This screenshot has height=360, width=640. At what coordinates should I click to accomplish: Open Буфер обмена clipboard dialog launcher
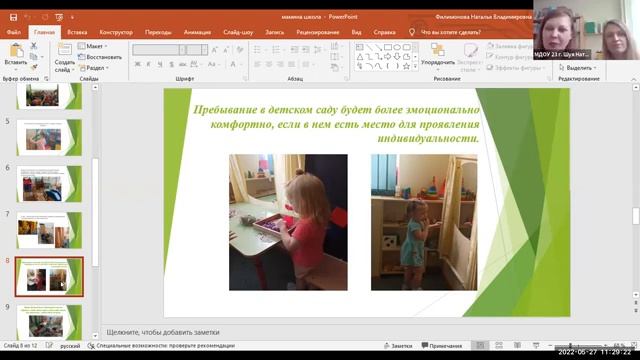(46, 78)
